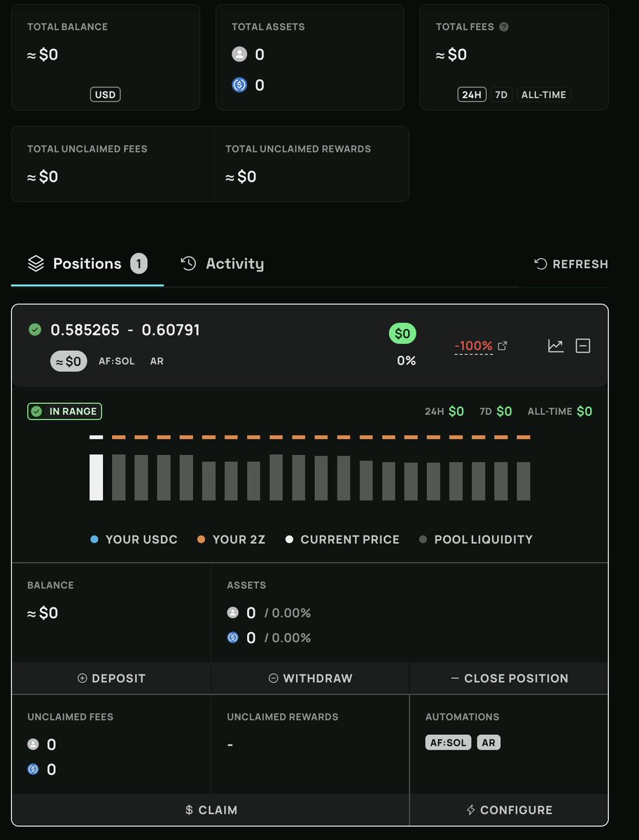Collapse the position card minus icon

[583, 346]
